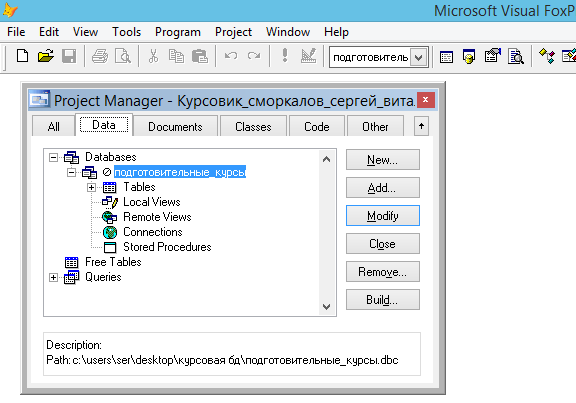Click the Run exclamation mark icon
Viewport: 576px width, 403px height.
coord(285,56)
